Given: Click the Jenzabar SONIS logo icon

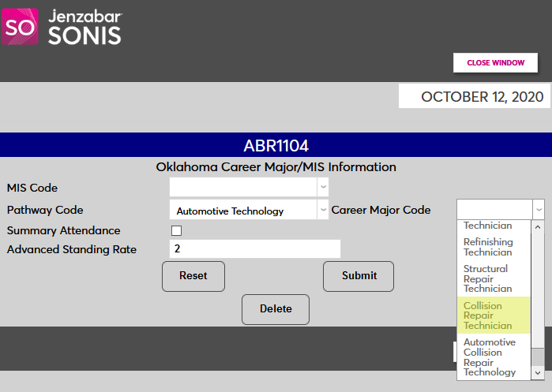Looking at the screenshot, I should tap(20, 27).
